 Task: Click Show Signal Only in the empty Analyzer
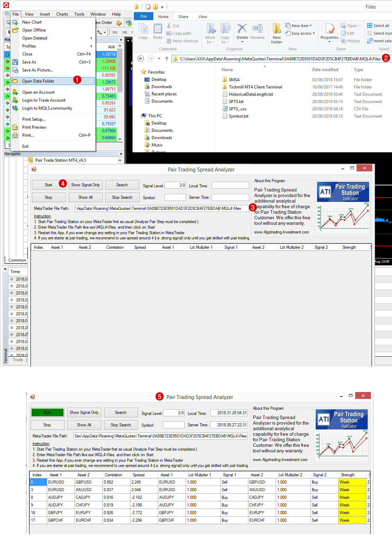click(85, 185)
